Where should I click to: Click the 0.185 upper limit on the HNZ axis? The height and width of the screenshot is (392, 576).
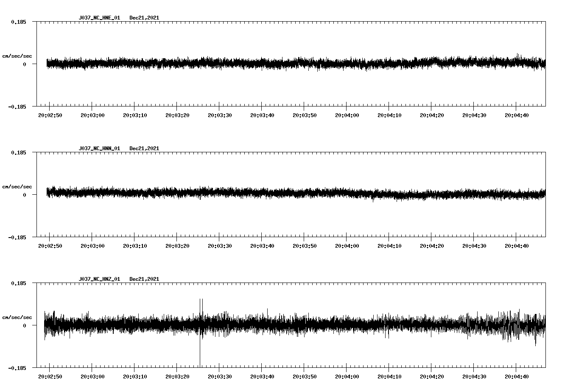pos(18,283)
